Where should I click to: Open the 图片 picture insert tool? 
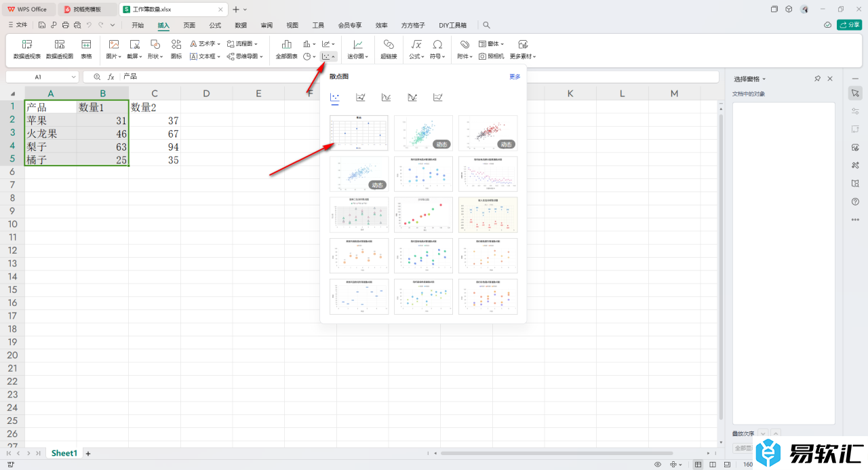click(114, 49)
